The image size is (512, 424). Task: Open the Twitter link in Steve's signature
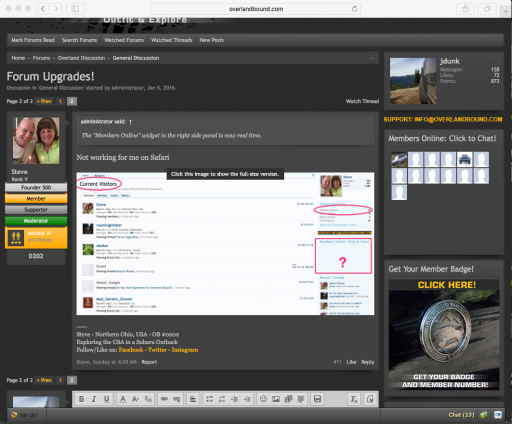157,350
